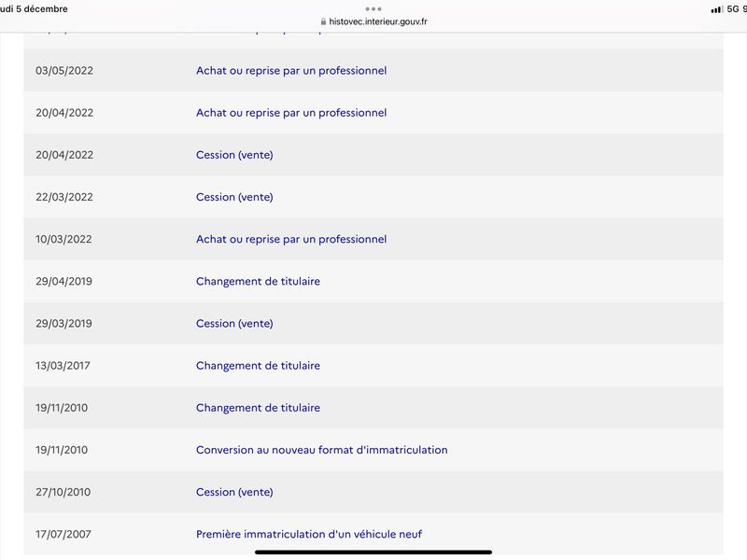Open the three-dot multitasking menu at top

[373, 8]
